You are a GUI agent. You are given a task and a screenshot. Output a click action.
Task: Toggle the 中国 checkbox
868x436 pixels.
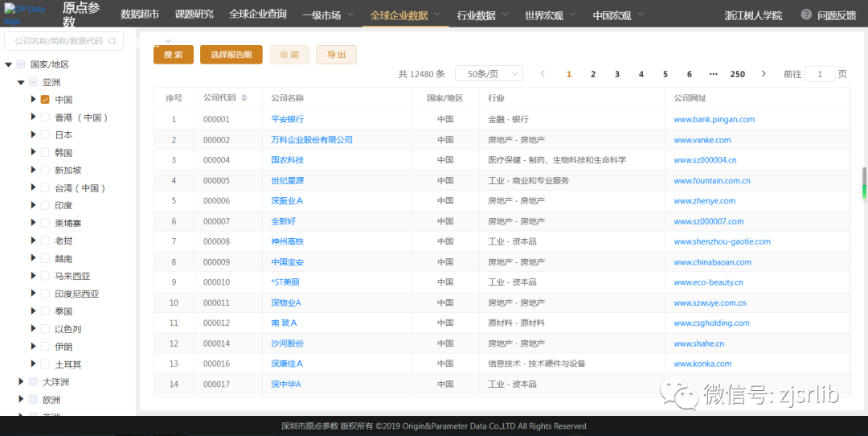45,100
